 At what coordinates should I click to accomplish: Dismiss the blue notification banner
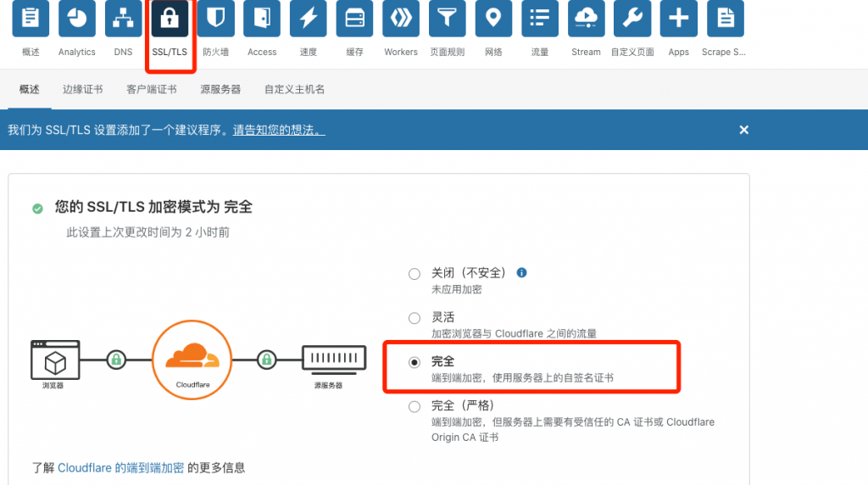pyautogui.click(x=743, y=130)
